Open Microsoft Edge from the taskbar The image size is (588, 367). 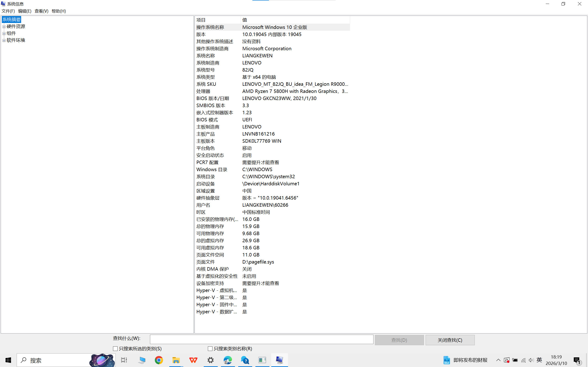(228, 360)
